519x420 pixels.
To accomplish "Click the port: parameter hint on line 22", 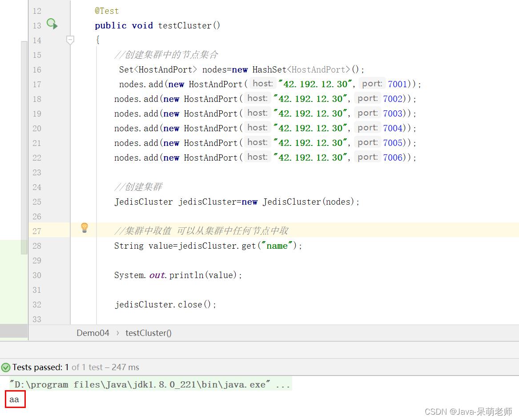I will pos(367,157).
